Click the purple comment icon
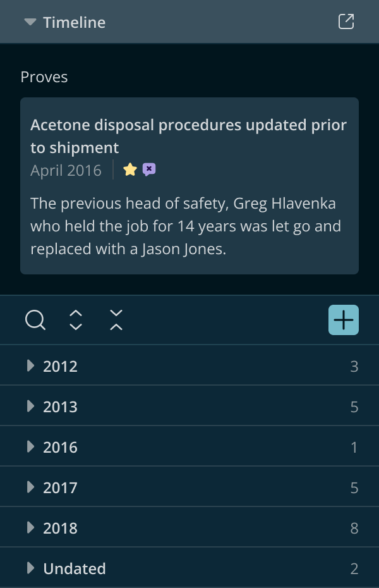 pyautogui.click(x=149, y=169)
